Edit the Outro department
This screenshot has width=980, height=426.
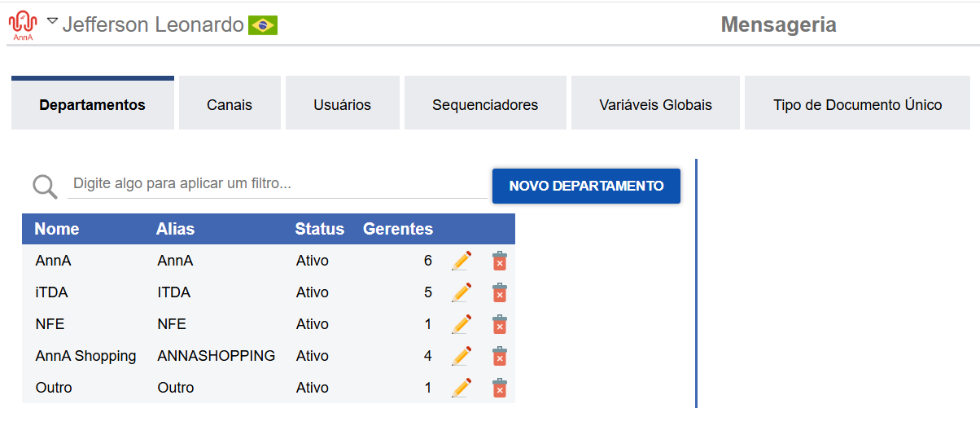(462, 388)
